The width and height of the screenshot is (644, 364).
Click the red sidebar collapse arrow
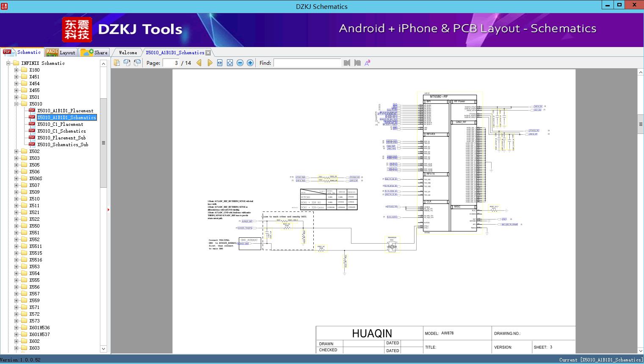point(108,210)
